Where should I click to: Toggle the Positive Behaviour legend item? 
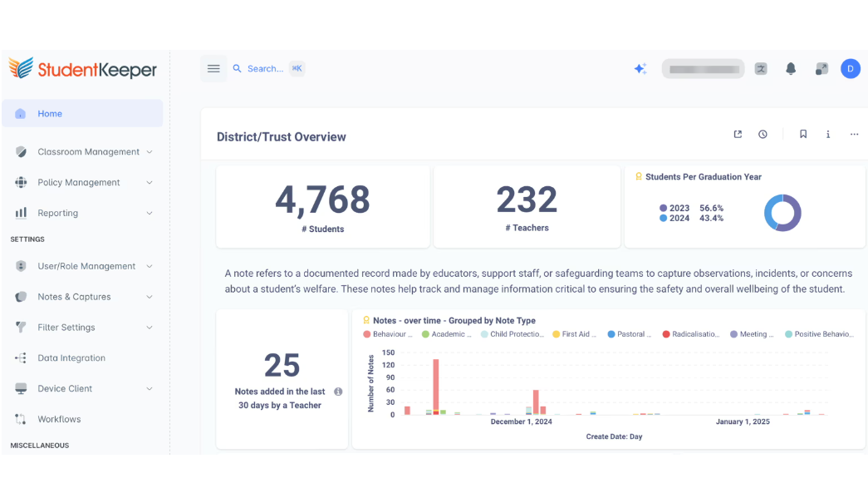tap(819, 334)
